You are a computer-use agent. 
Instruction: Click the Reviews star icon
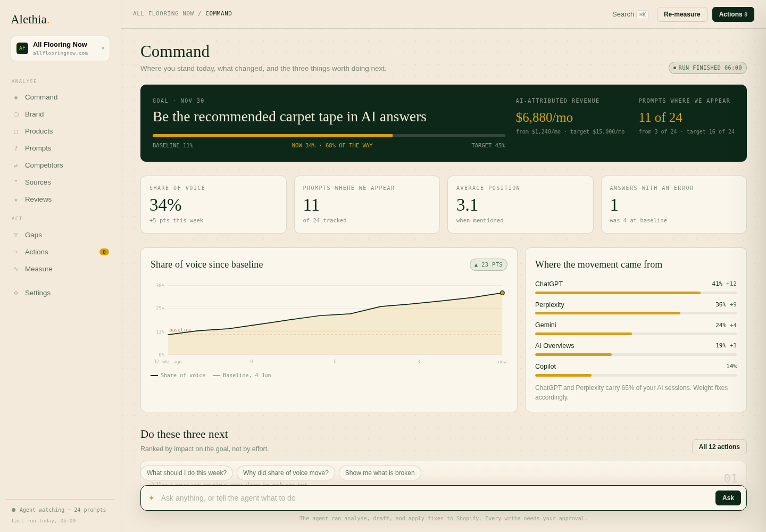click(16, 199)
